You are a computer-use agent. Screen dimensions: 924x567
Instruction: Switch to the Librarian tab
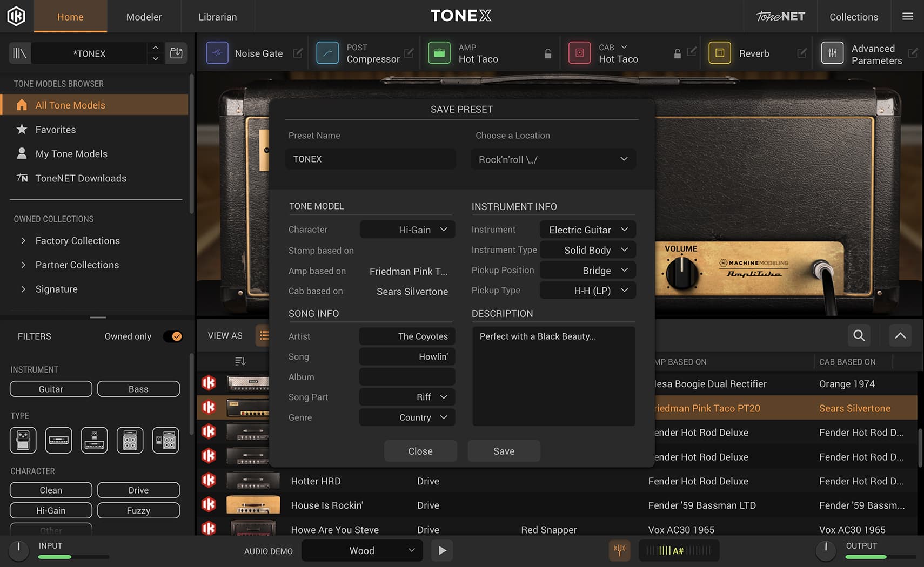pyautogui.click(x=217, y=17)
